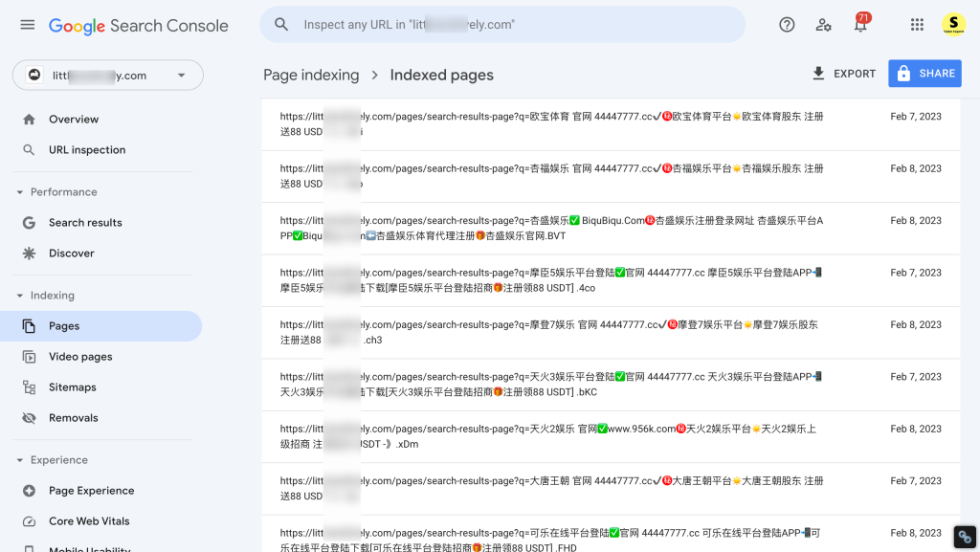Select the URL row for 天火3娱乐平台登陆
The height and width of the screenshot is (552, 980).
(x=611, y=385)
